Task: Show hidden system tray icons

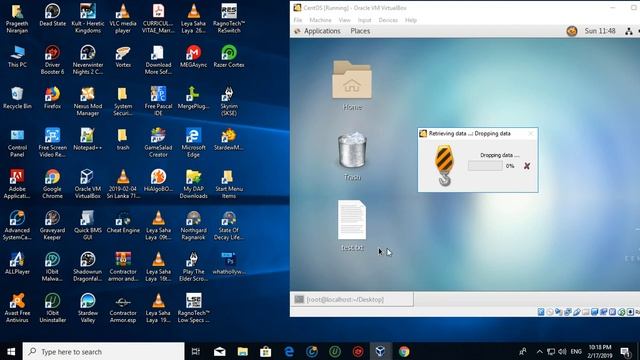Action: pyautogui.click(x=539, y=351)
